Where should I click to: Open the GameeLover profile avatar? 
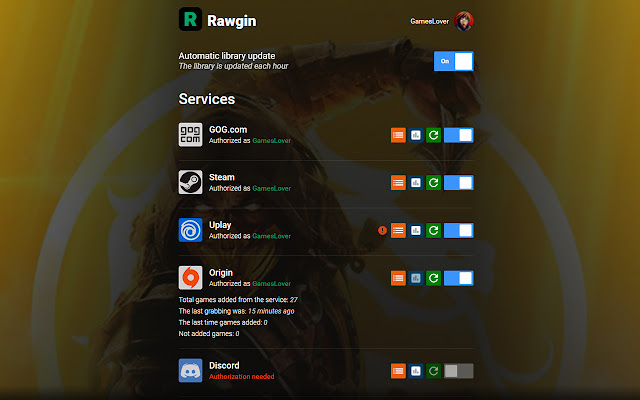point(464,21)
